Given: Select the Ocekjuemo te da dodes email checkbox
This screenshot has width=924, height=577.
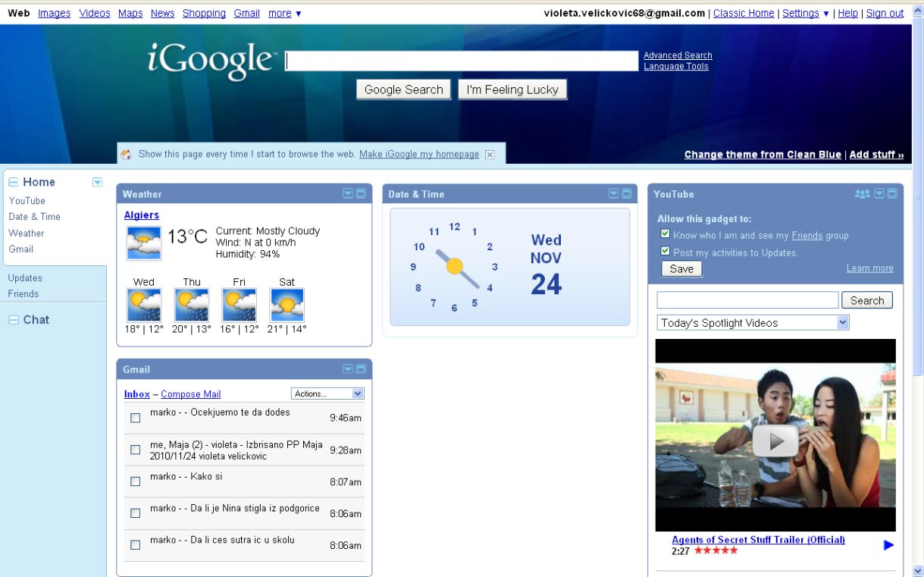Looking at the screenshot, I should [136, 418].
